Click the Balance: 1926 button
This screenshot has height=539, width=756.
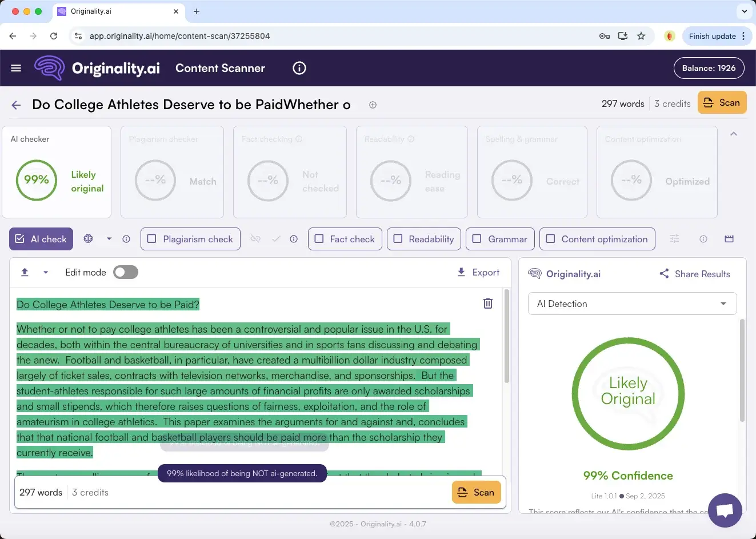coord(709,68)
